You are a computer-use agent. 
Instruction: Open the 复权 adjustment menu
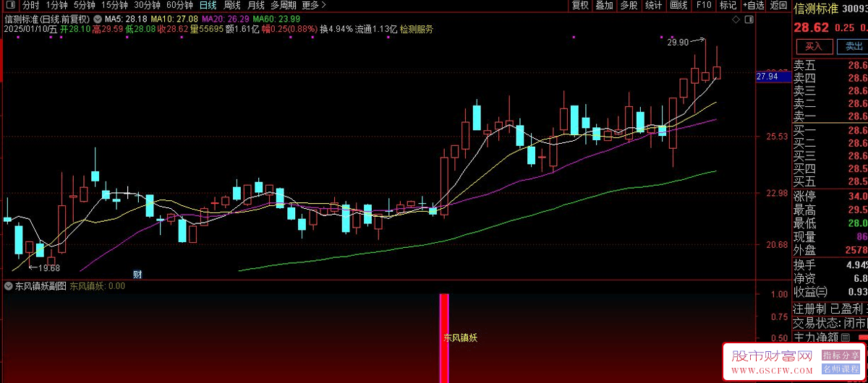tap(580, 5)
